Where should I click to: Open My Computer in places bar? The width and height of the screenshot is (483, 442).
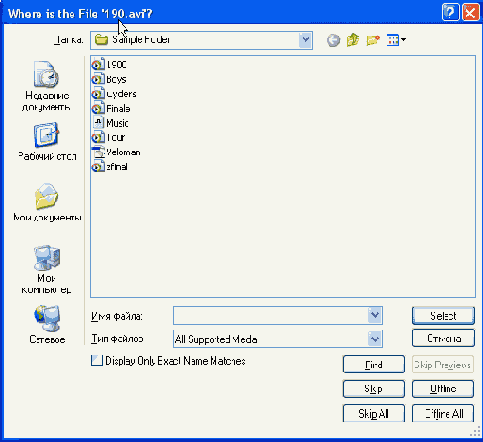[47, 269]
